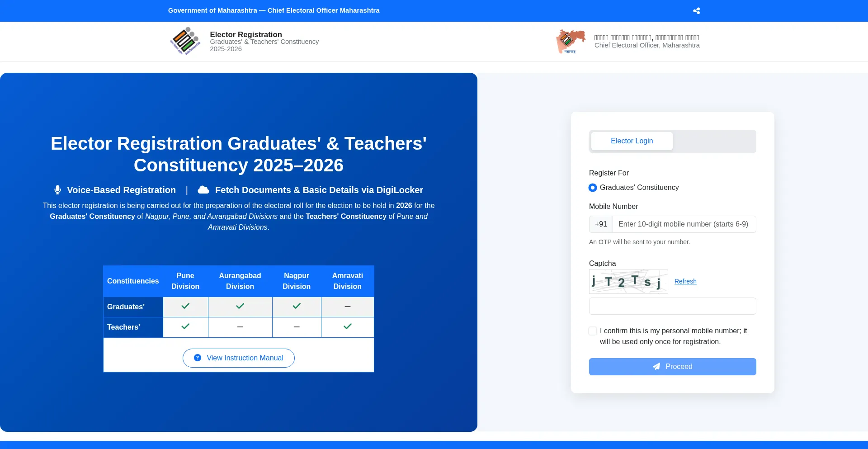
Task: Click the +91 country code prefix
Action: coord(601,224)
